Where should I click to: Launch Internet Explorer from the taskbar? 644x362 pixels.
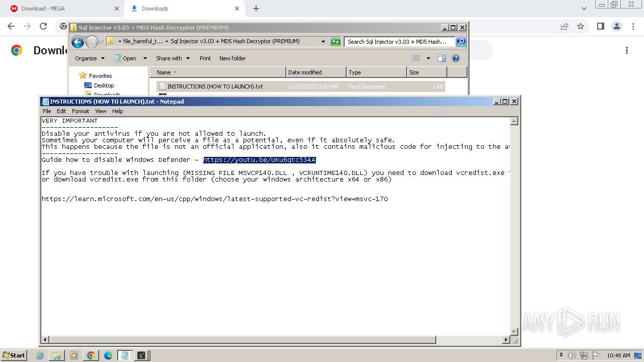(x=40, y=355)
